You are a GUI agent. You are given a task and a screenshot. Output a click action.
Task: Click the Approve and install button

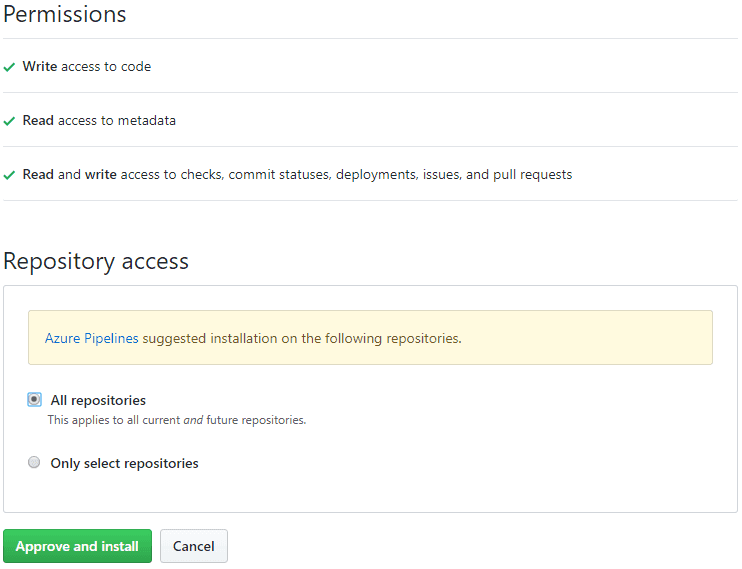pyautogui.click(x=78, y=546)
